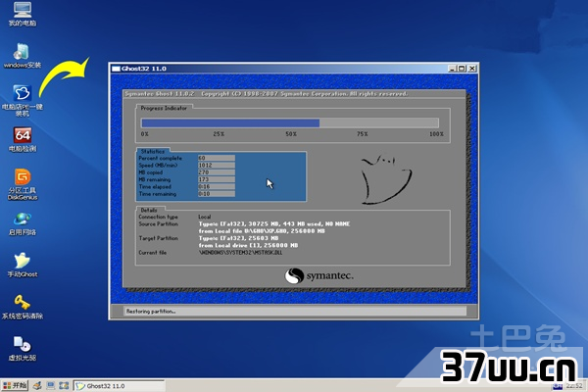Click the Symantec Ghost copyright header text
Viewport: 588px width, 392px height.
click(266, 94)
